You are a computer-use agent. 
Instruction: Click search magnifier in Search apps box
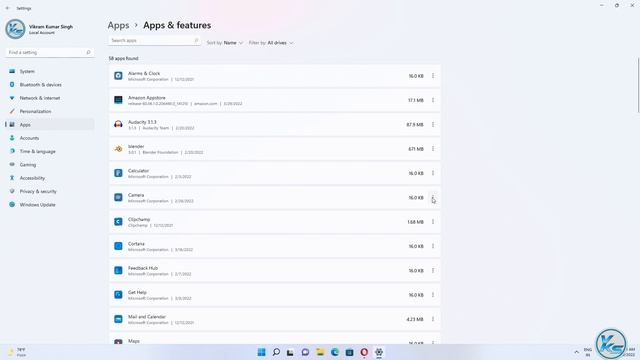click(x=196, y=40)
